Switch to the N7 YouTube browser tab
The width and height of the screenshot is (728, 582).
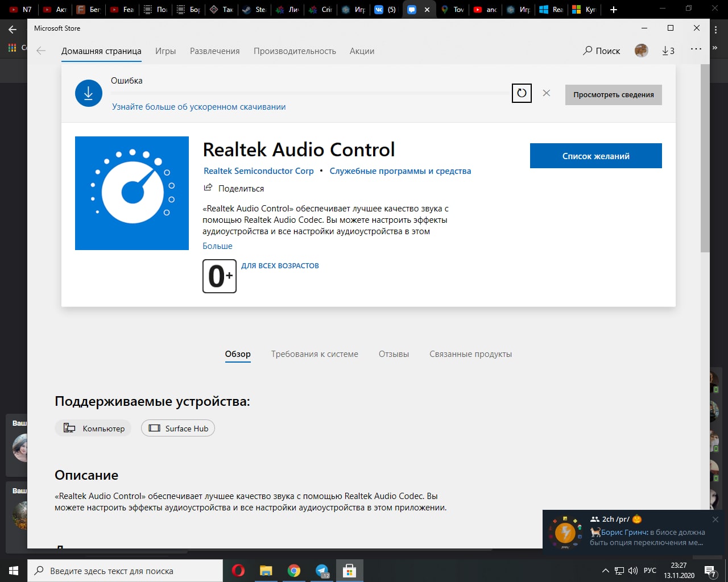[21, 9]
